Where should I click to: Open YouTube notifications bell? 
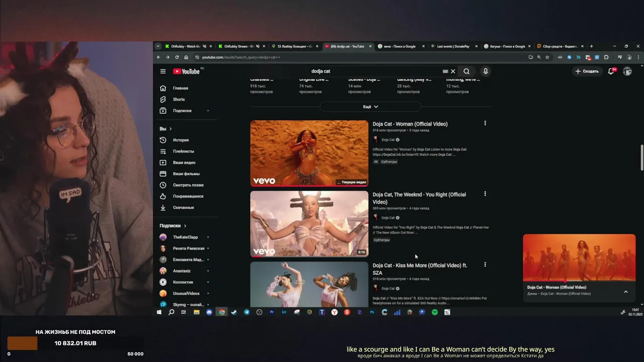[x=611, y=71]
